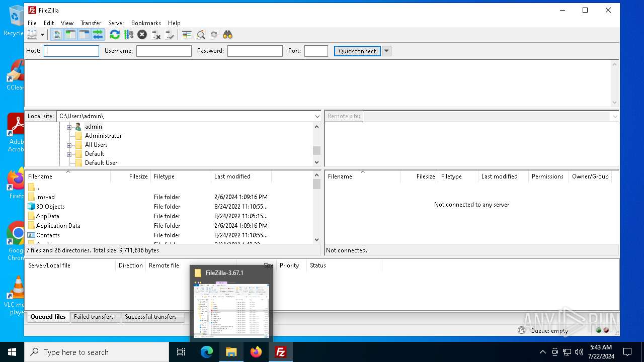Open the Bookmarks menu
Image resolution: width=644 pixels, height=362 pixels.
click(146, 23)
